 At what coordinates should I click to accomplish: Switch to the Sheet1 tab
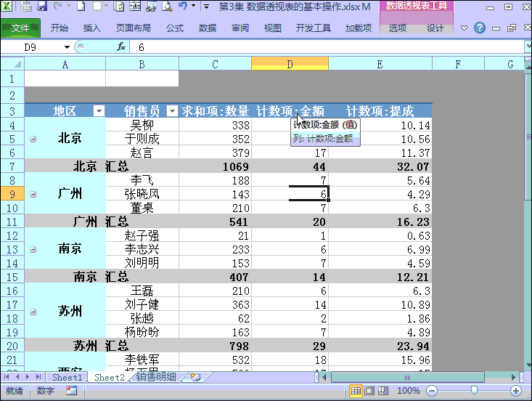(x=67, y=377)
